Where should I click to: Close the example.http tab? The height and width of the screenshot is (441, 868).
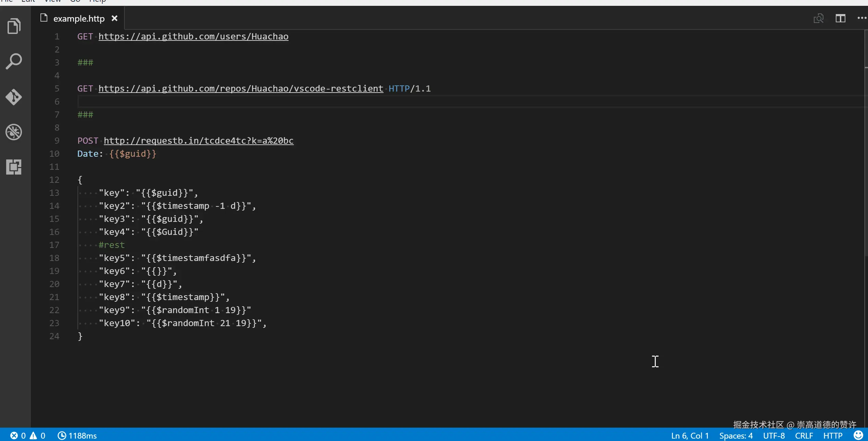(x=114, y=19)
